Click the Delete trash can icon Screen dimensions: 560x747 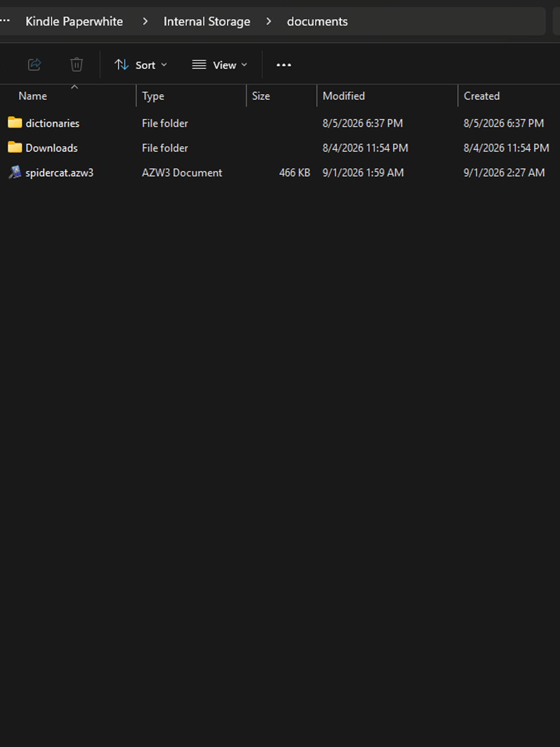(x=77, y=65)
